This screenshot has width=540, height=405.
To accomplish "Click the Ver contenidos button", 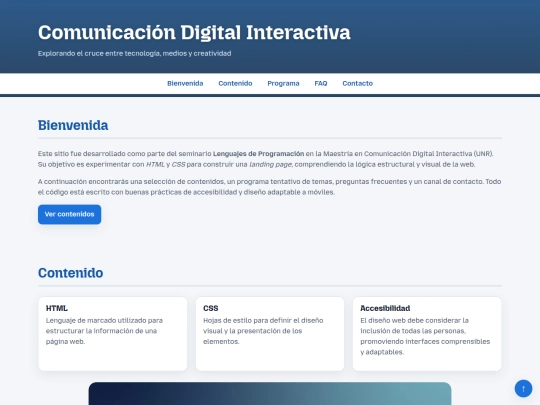I will [x=70, y=214].
